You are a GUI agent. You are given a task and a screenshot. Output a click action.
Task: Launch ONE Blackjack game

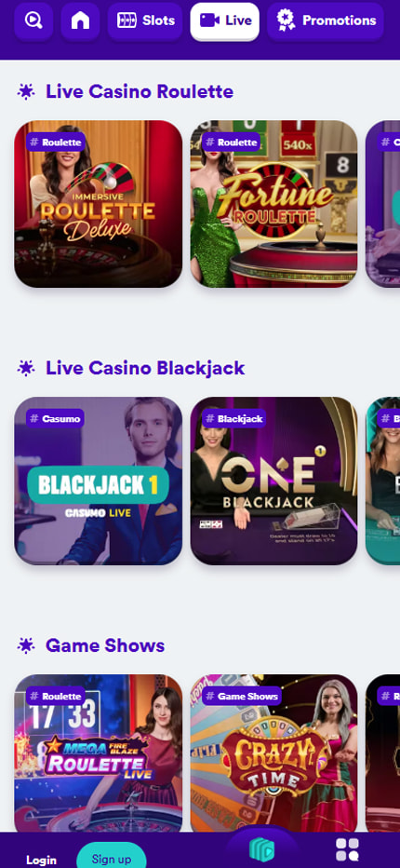click(x=273, y=481)
